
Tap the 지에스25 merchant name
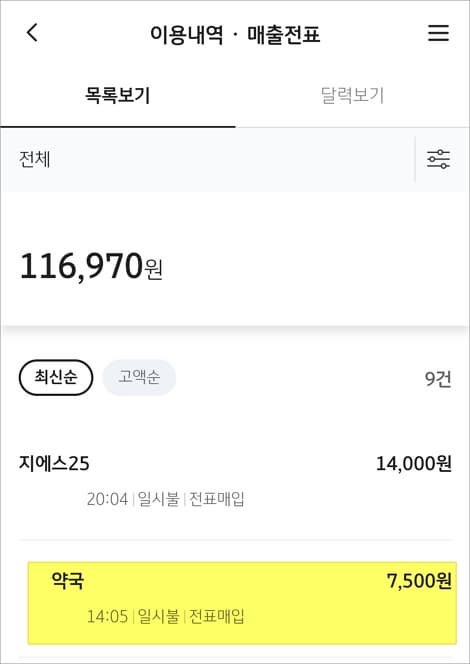54,464
